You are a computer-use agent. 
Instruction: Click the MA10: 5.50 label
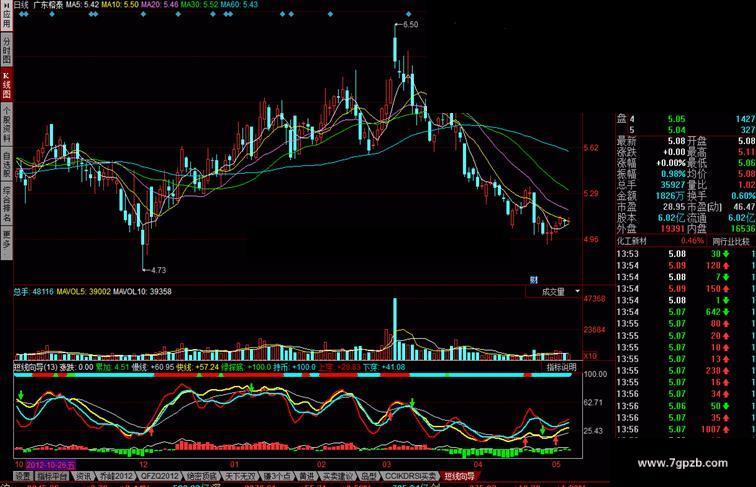pyautogui.click(x=120, y=5)
